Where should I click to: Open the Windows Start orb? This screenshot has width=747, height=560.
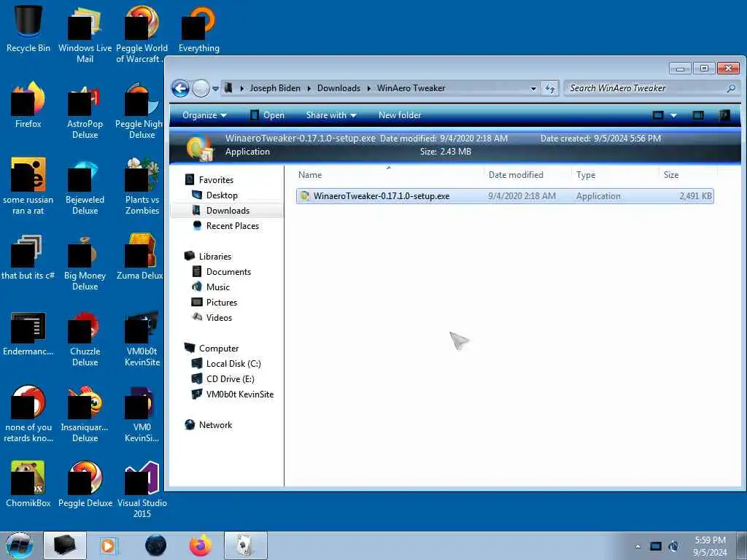coord(19,545)
